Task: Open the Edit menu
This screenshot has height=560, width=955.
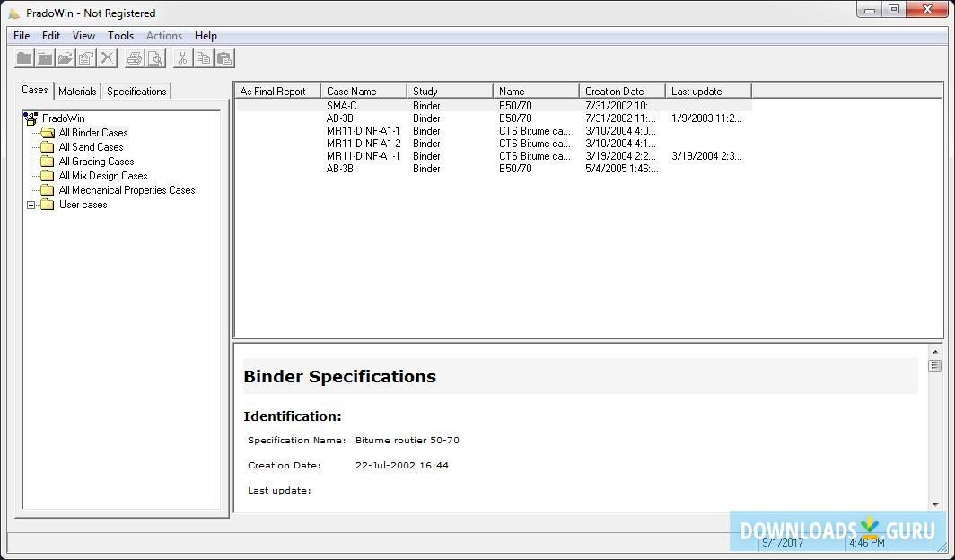Action: 51,36
